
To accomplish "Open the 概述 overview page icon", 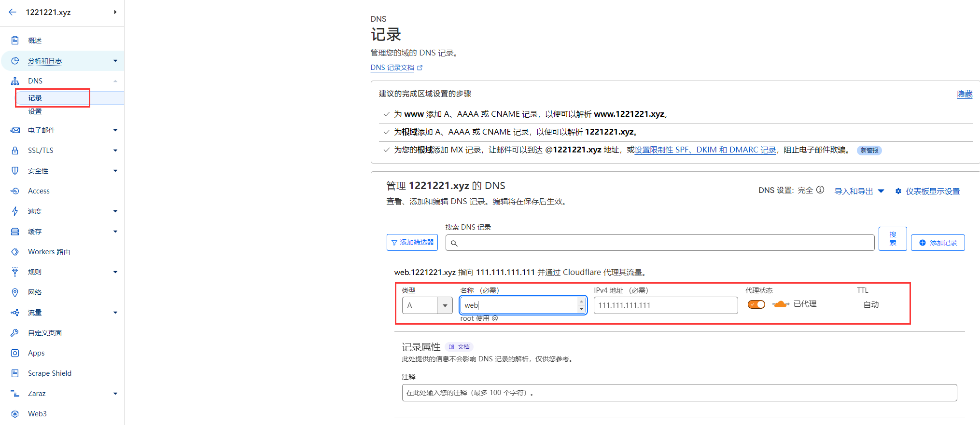I will 15,41.
